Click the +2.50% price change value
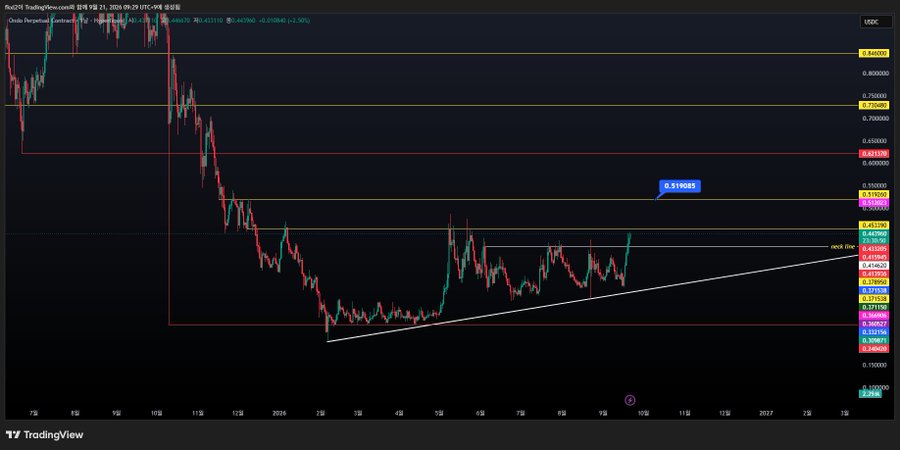The image size is (900, 450). [300, 20]
